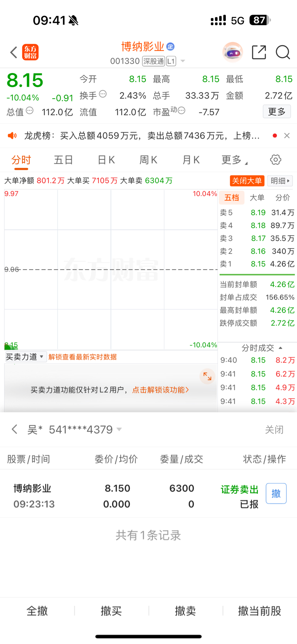This screenshot has width=297, height=644.
Task: Expand the stock code dropdown triangle
Action: [x=183, y=61]
